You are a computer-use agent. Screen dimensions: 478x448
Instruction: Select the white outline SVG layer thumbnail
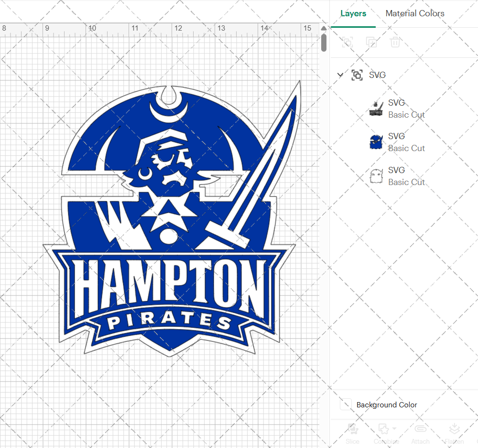click(376, 176)
